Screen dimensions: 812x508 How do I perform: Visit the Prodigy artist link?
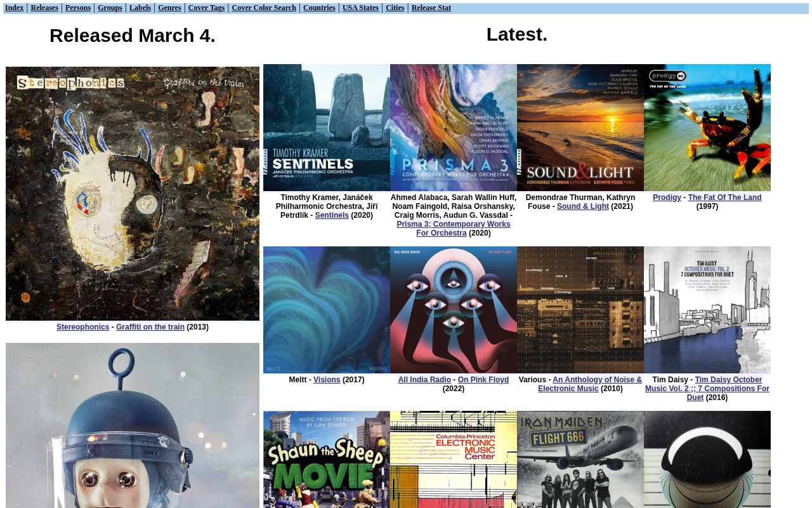[x=667, y=197]
